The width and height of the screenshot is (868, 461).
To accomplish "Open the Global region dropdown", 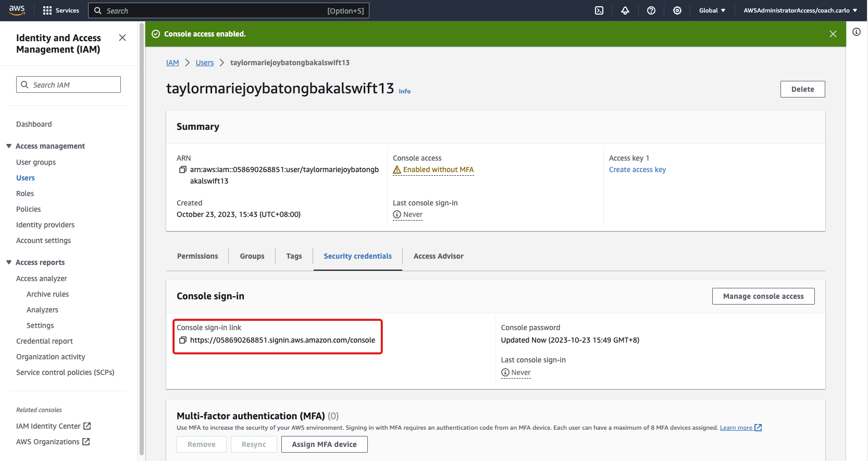I will click(x=712, y=10).
